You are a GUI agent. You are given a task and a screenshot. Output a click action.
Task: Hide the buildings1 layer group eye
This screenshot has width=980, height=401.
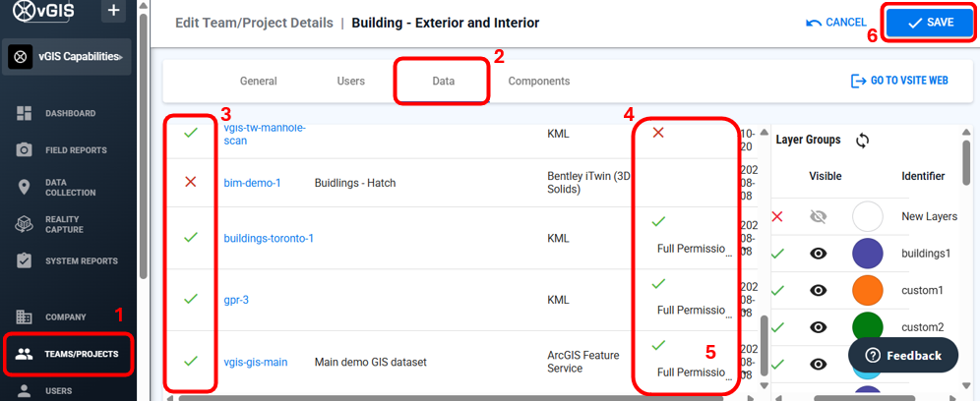pos(818,254)
